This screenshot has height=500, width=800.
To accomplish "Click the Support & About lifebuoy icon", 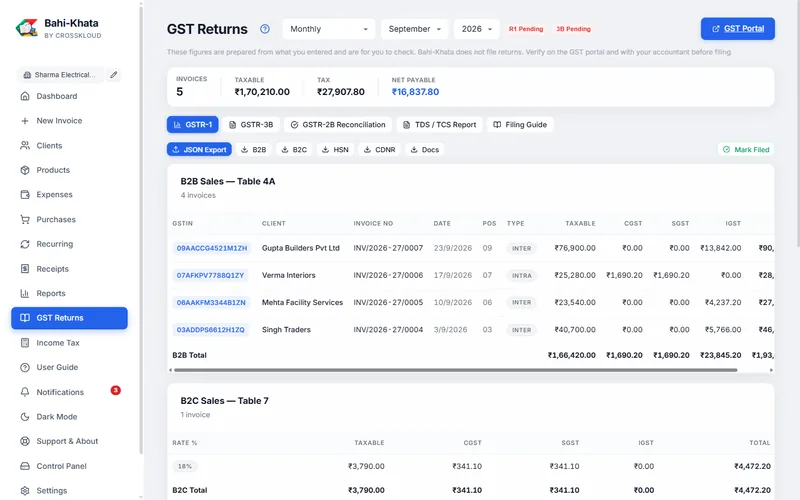I will pos(24,441).
